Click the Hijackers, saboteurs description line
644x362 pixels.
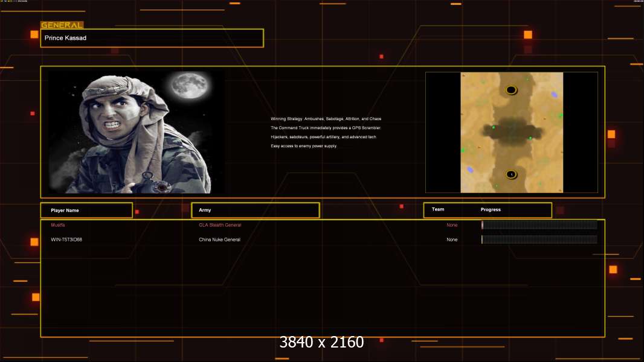[x=324, y=137]
